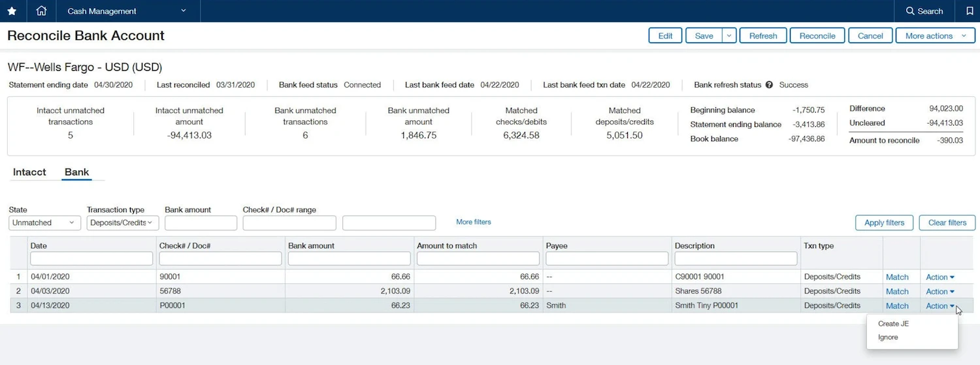
Task: Click the Refresh button
Action: [x=763, y=36]
